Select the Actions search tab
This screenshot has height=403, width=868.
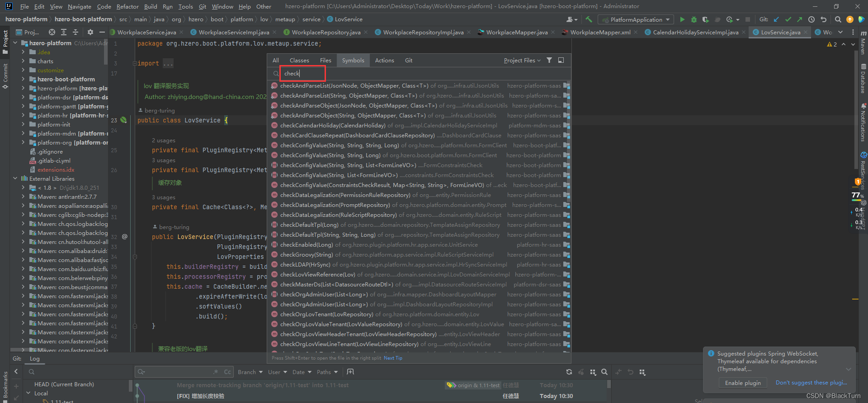[384, 61]
